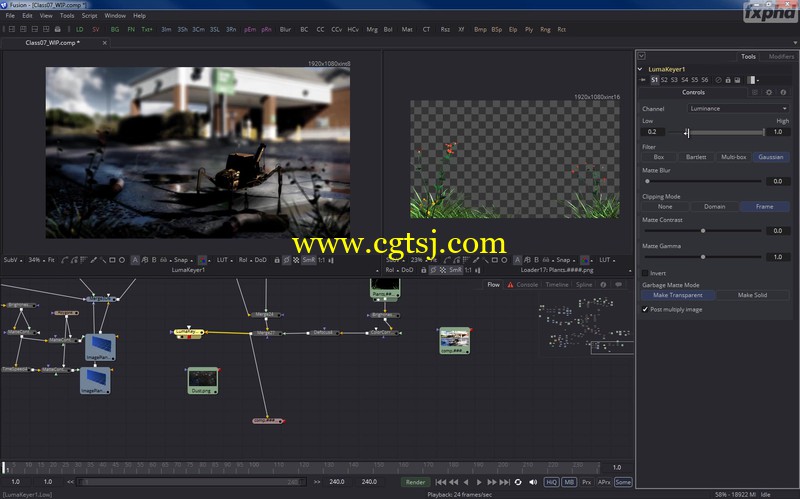Switch to the Console tab
Viewport: 800px width, 499px height.
point(527,285)
